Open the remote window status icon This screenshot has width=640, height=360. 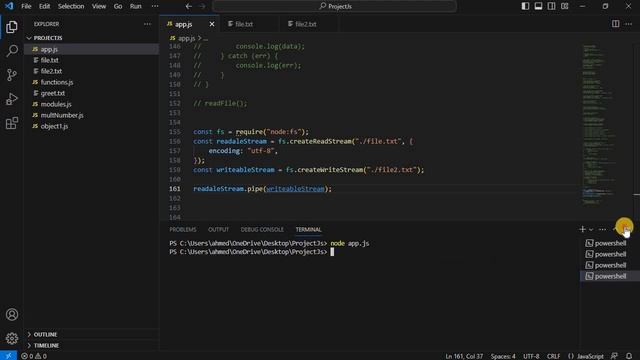pos(9,356)
